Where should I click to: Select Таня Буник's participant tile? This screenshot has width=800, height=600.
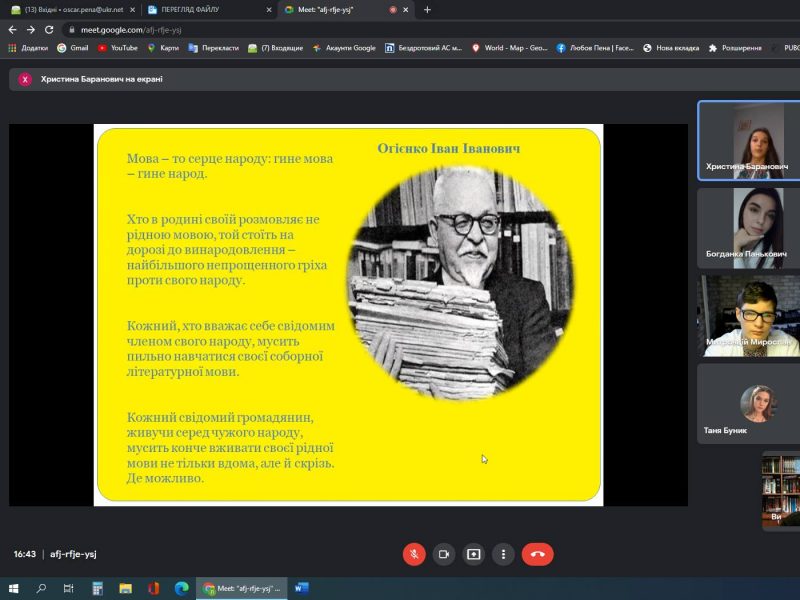[747, 404]
